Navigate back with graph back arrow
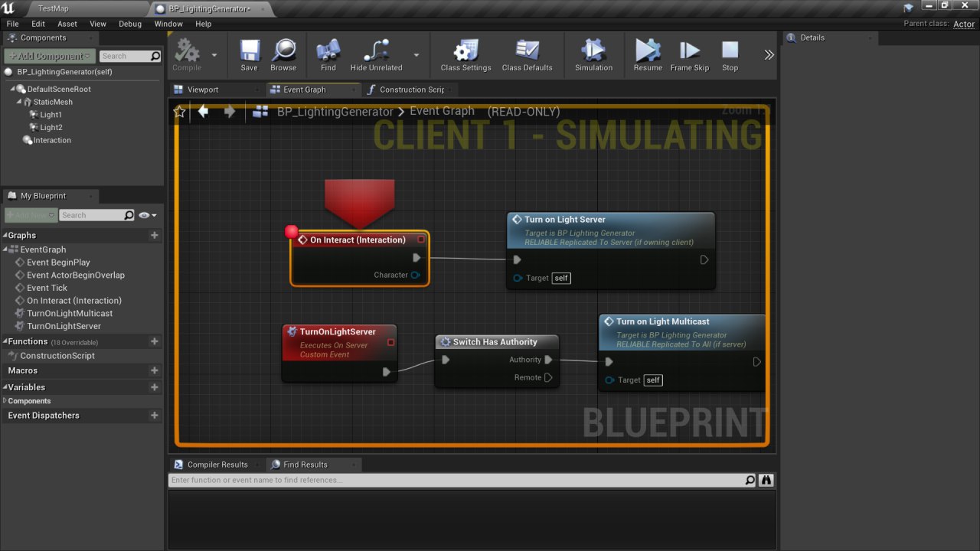Screen dimensions: 980x551 click(204, 112)
